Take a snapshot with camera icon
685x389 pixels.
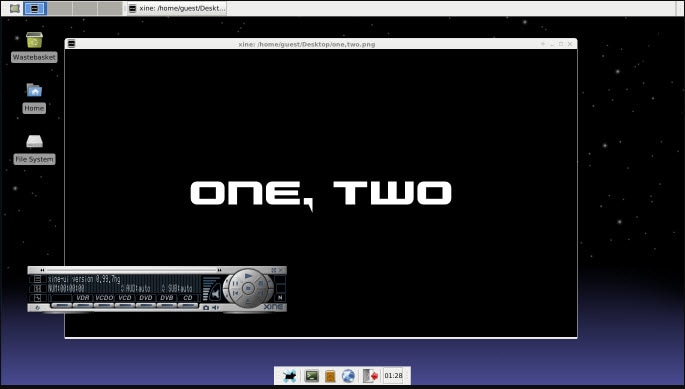[206, 308]
